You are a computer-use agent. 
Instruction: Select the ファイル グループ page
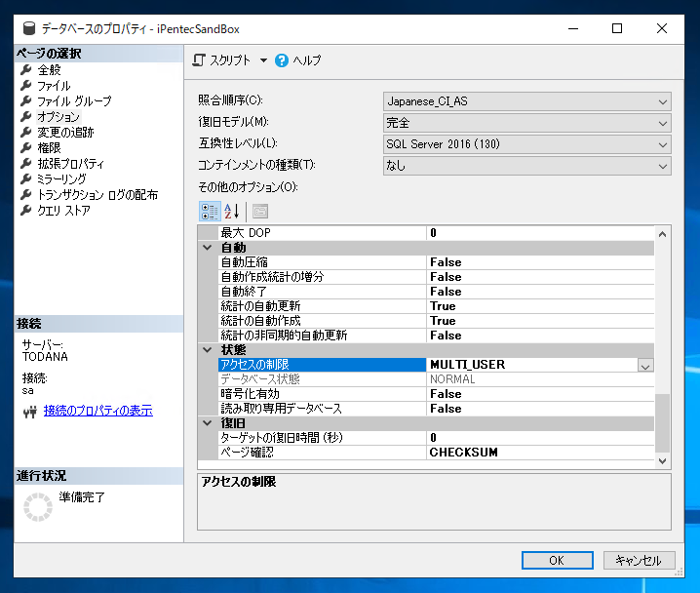74,100
